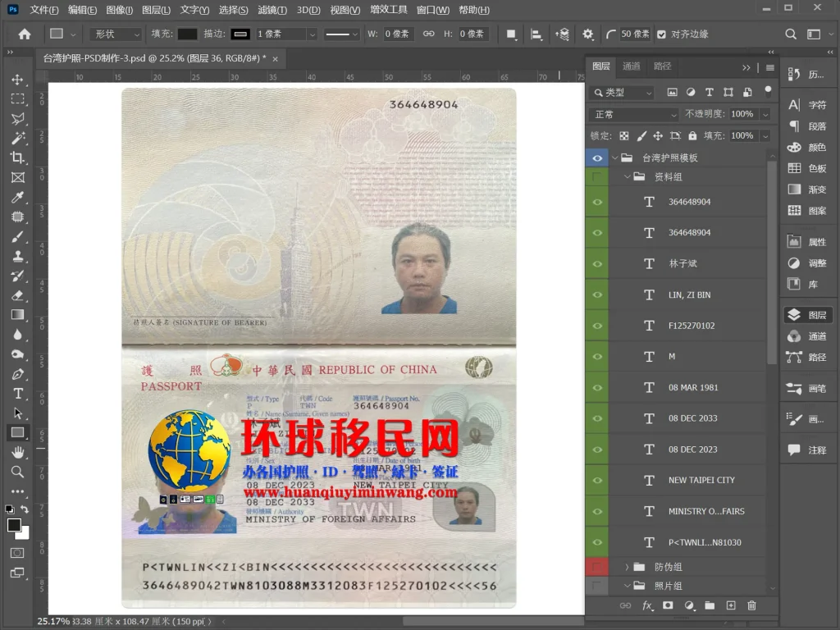Open the stroke line style dropdown
The image size is (840, 630).
(x=342, y=34)
